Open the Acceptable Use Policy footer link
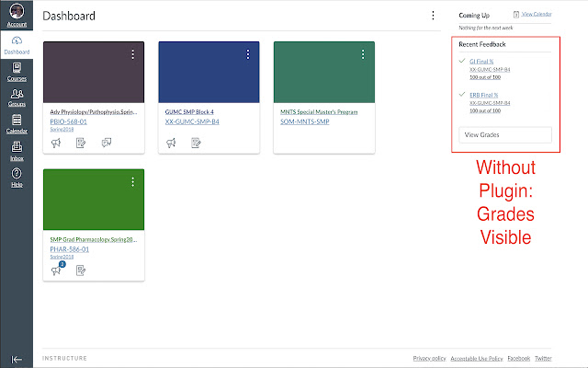The image size is (588, 368). (x=477, y=358)
